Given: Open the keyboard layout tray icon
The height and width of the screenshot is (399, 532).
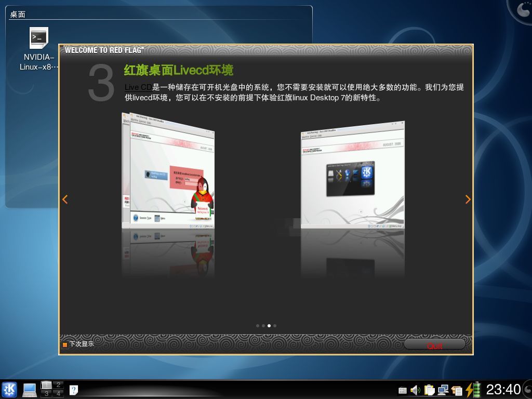Looking at the screenshot, I should (403, 391).
